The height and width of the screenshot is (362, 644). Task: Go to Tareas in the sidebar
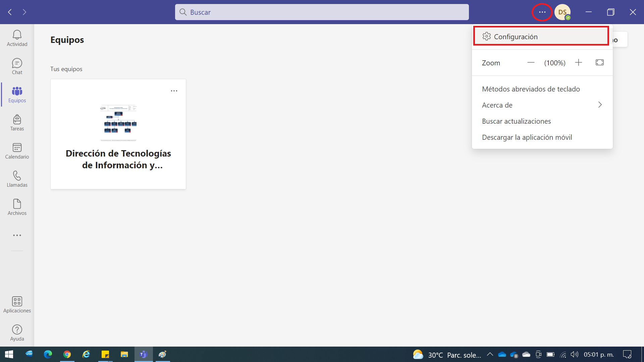(17, 123)
